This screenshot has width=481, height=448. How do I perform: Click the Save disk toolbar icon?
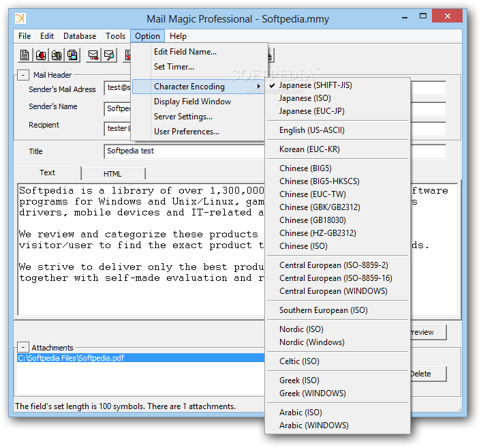(x=57, y=55)
